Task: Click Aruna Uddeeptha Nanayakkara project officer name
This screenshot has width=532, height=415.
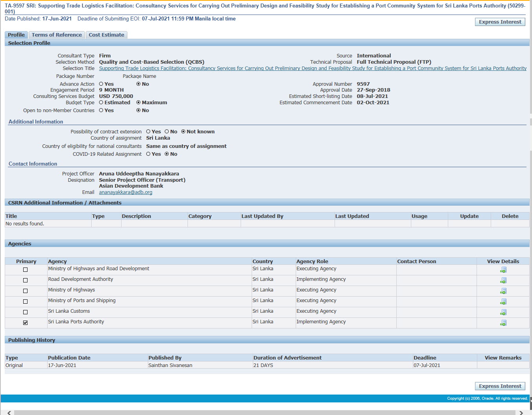Action: click(139, 173)
